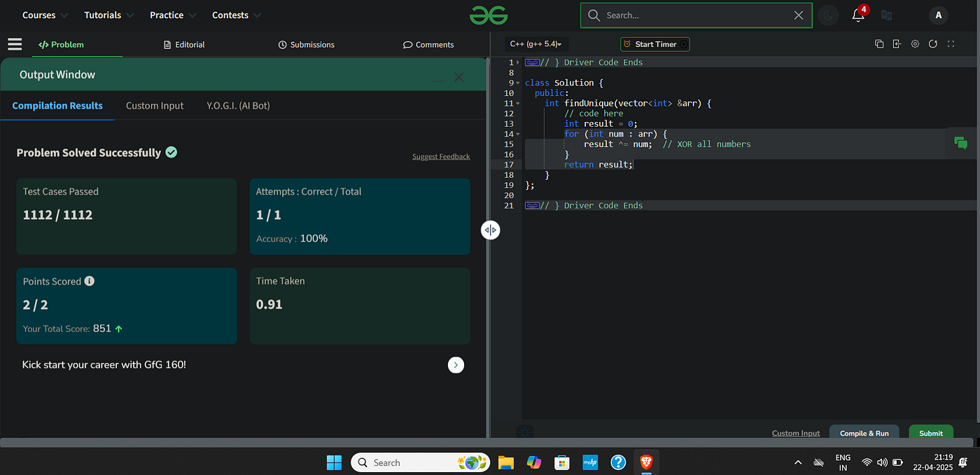This screenshot has height=475, width=980.
Task: Click the copy code icon
Action: [x=879, y=44]
